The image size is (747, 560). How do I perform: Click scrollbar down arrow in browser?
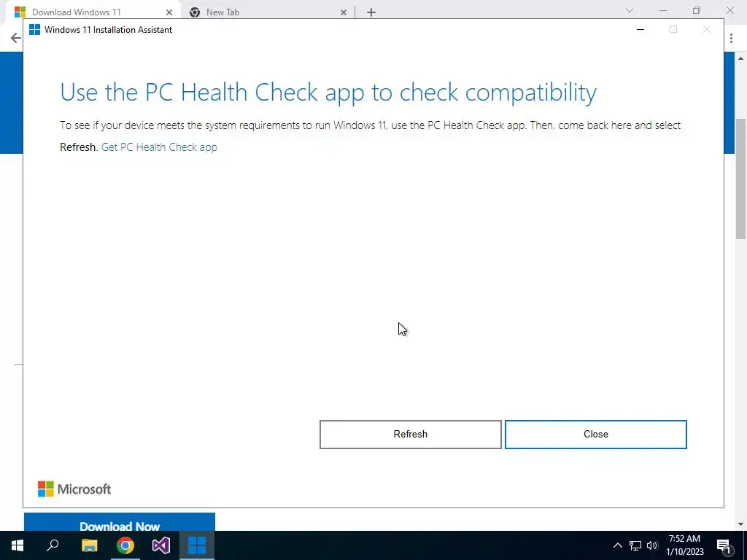(741, 524)
